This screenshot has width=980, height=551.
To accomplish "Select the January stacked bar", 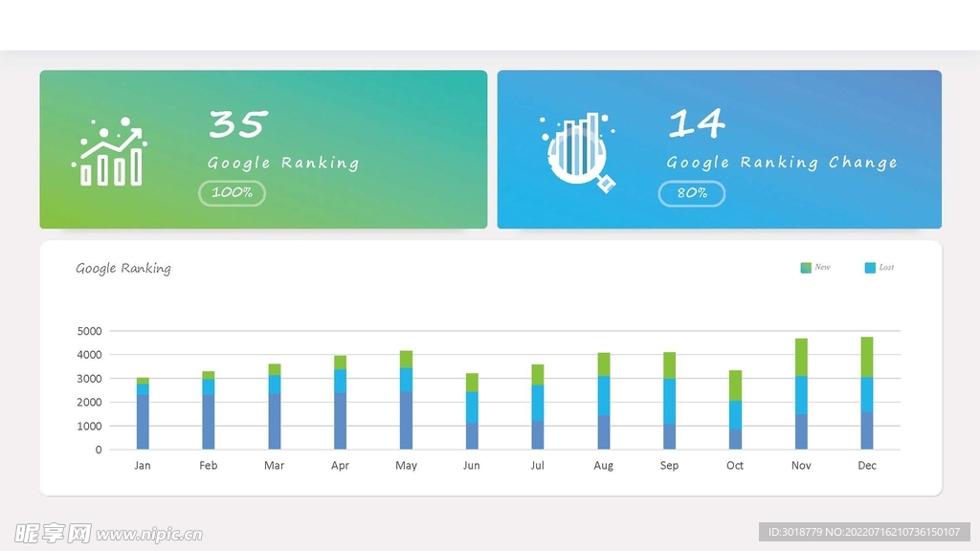I will 143,413.
